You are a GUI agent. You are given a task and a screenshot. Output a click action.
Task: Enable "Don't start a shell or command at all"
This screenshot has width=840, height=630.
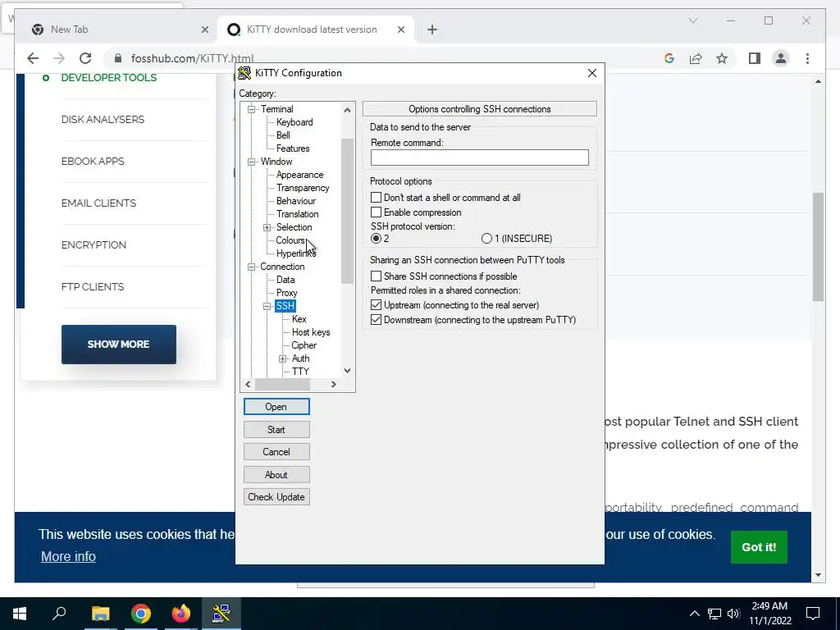pyautogui.click(x=376, y=198)
